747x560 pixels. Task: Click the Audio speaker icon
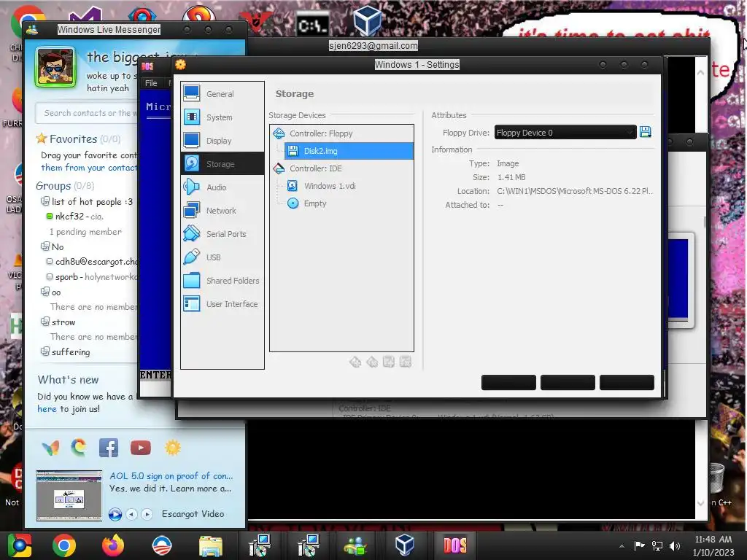(192, 187)
